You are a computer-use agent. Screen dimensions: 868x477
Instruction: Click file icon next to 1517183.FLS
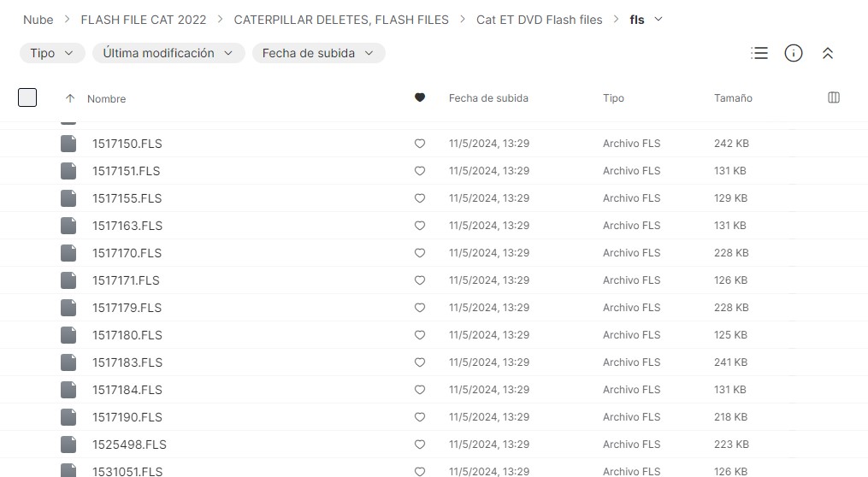click(x=68, y=362)
